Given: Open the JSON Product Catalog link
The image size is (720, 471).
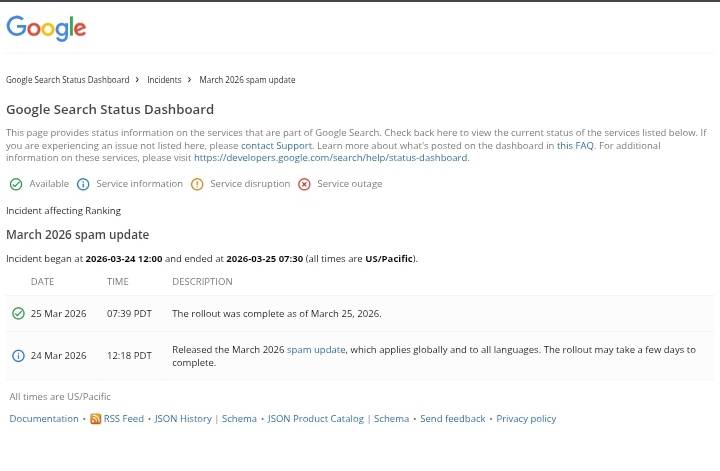Looking at the screenshot, I should coord(315,419).
